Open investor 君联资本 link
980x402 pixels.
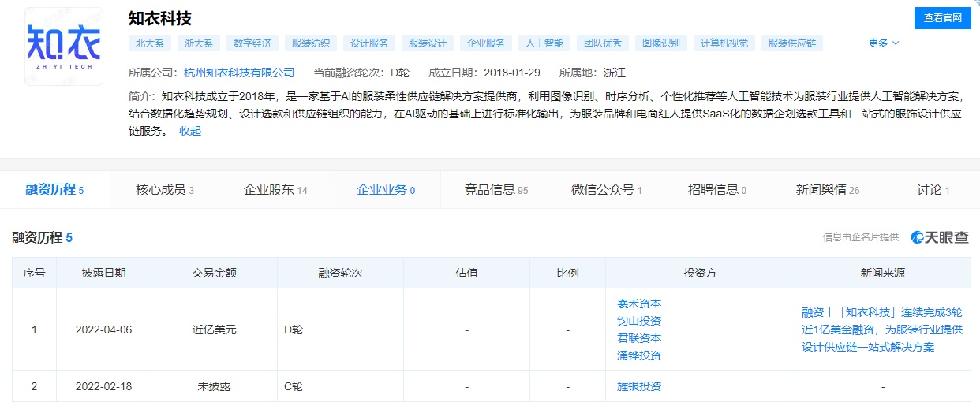pyautogui.click(x=639, y=338)
